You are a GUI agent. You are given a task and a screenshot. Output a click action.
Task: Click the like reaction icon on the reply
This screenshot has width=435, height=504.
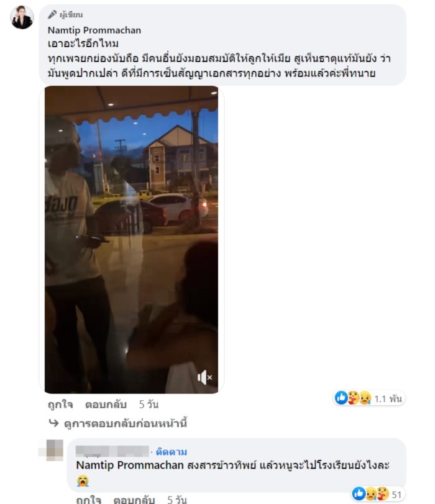359,493
